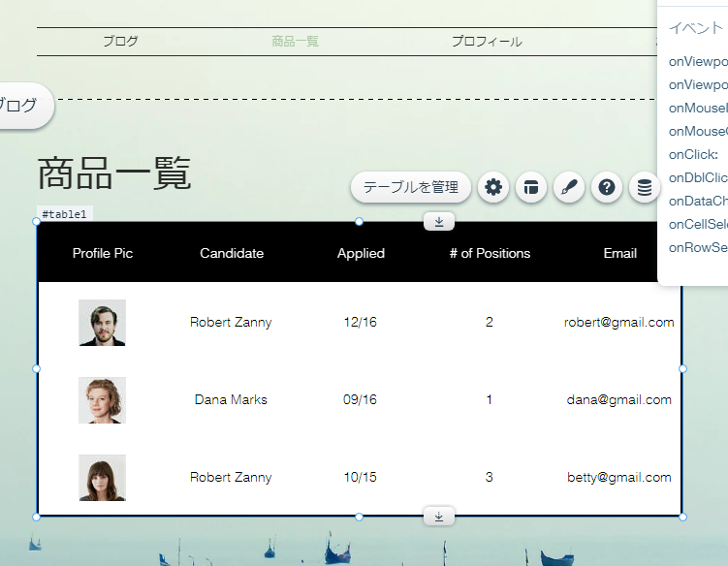
Task: Click Robert Zanny cell with date 10/15
Action: point(231,477)
